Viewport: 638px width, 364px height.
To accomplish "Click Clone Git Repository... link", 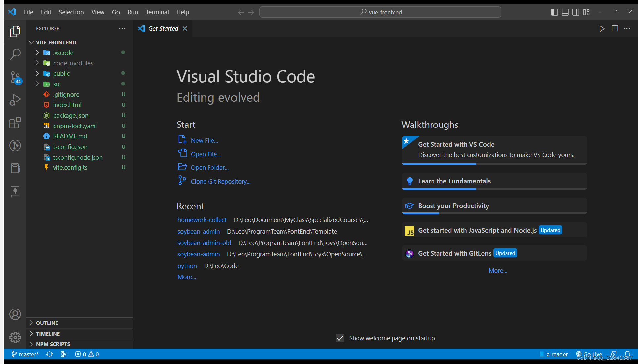I will (221, 181).
